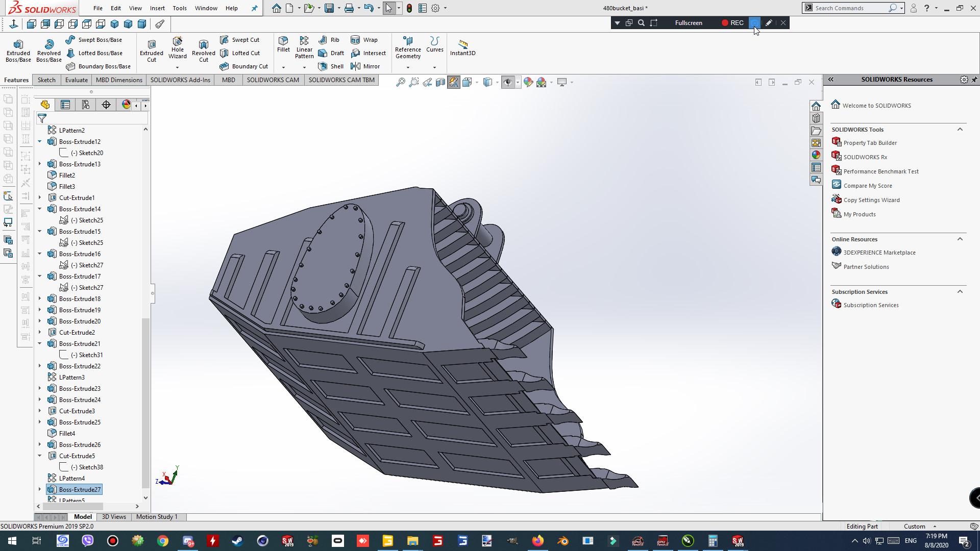Open the Mirror feature tool
Viewport: 980px width, 551px height.
coord(365,66)
